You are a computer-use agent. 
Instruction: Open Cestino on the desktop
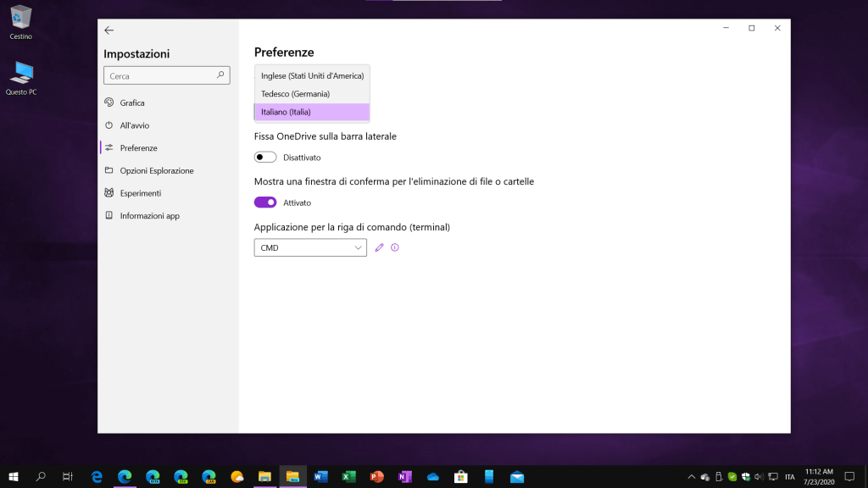coord(21,22)
